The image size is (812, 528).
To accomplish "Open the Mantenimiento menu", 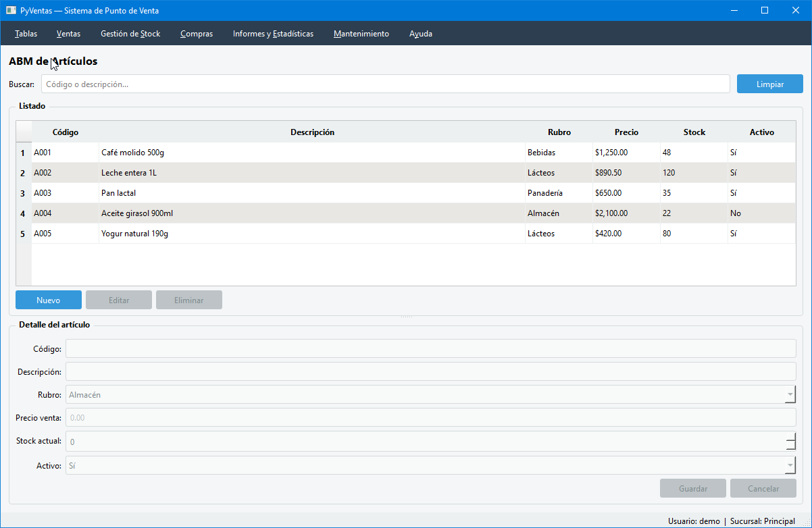I will point(361,34).
